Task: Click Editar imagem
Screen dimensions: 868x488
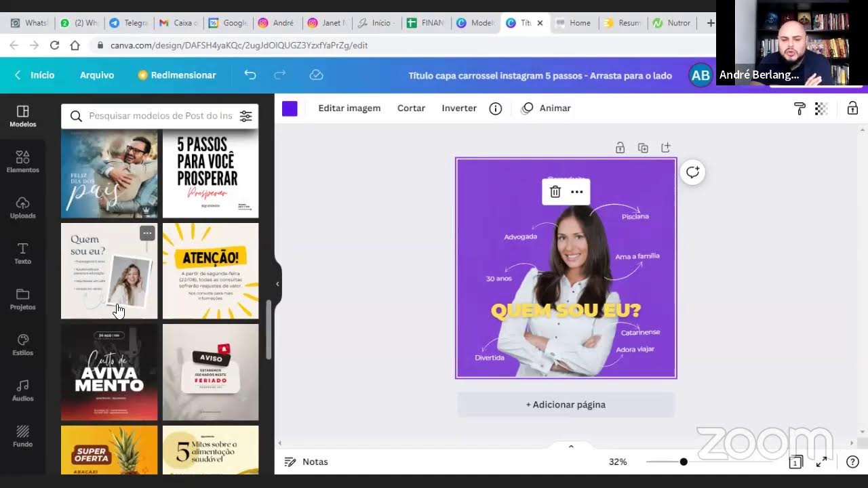Action: pos(349,108)
